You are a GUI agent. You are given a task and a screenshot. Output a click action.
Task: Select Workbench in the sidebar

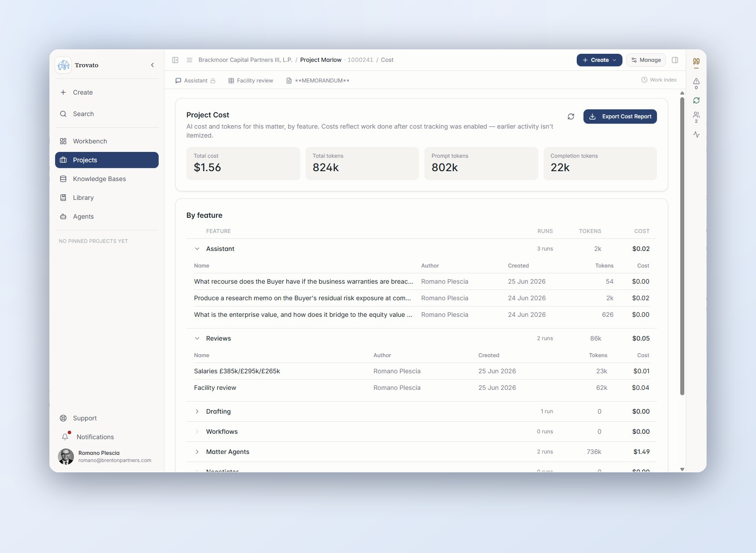(107, 141)
